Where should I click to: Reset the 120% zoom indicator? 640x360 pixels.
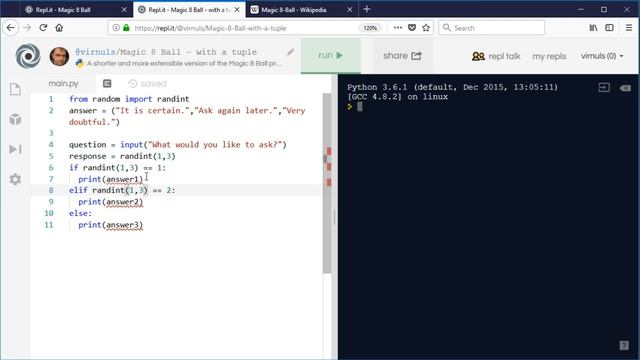coord(370,28)
